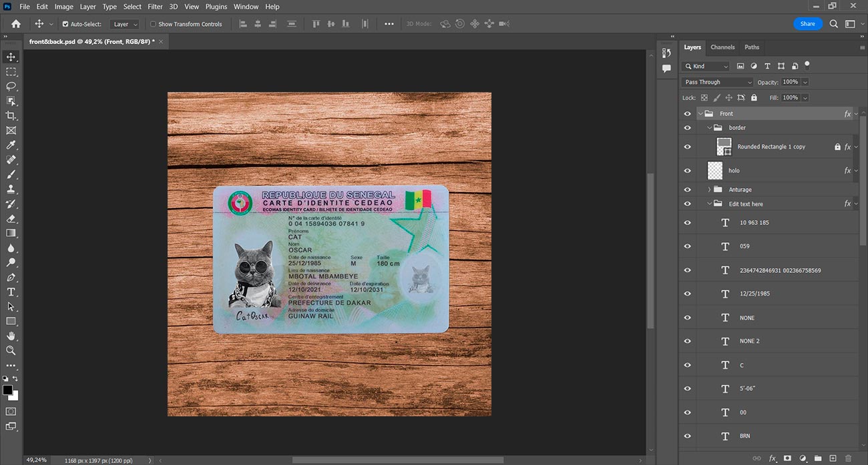Viewport: 868px width, 465px height.
Task: Select the Gradient tool
Action: (x=11, y=233)
